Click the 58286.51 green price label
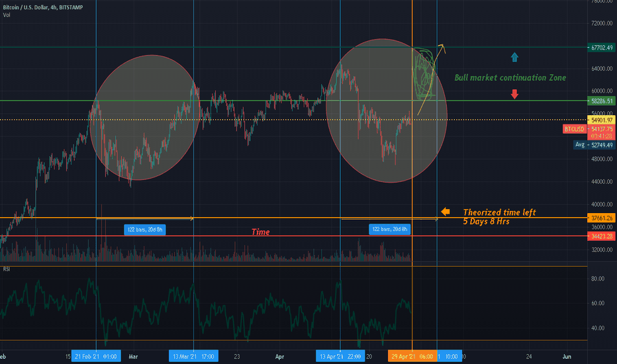The image size is (617, 364). [601, 101]
